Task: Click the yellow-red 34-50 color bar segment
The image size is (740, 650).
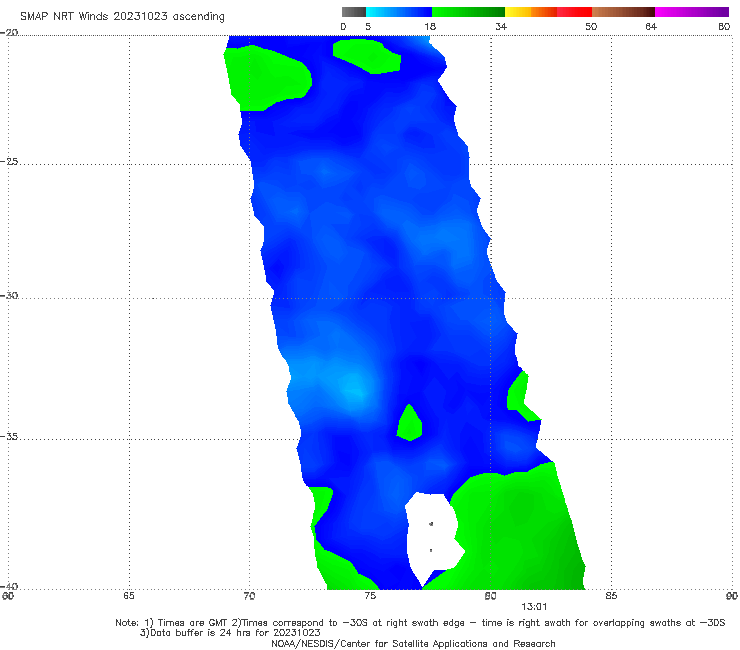Action: [x=548, y=12]
